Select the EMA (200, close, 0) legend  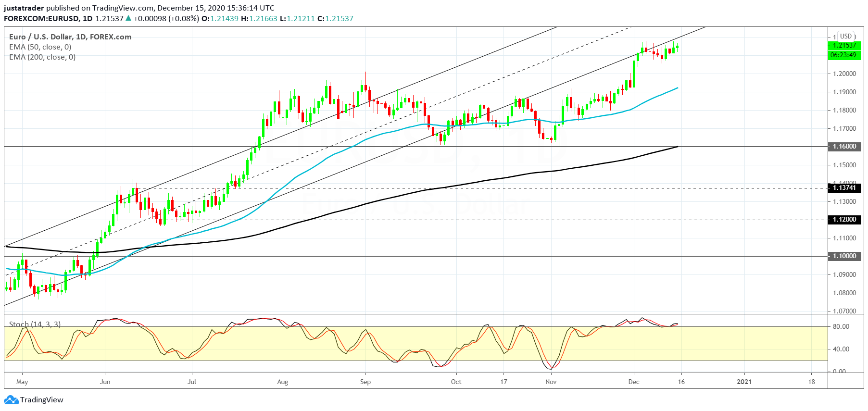tap(42, 57)
